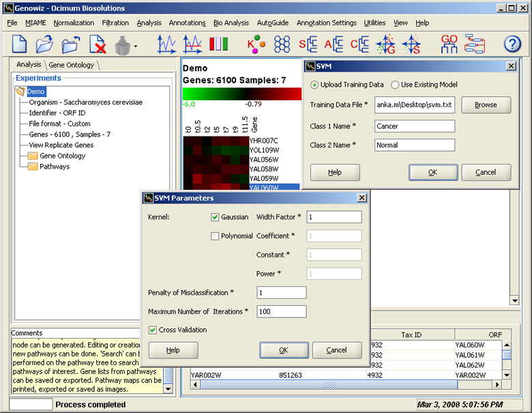This screenshot has width=532, height=413.
Task: Open the AutoGuide menu
Action: (x=273, y=23)
